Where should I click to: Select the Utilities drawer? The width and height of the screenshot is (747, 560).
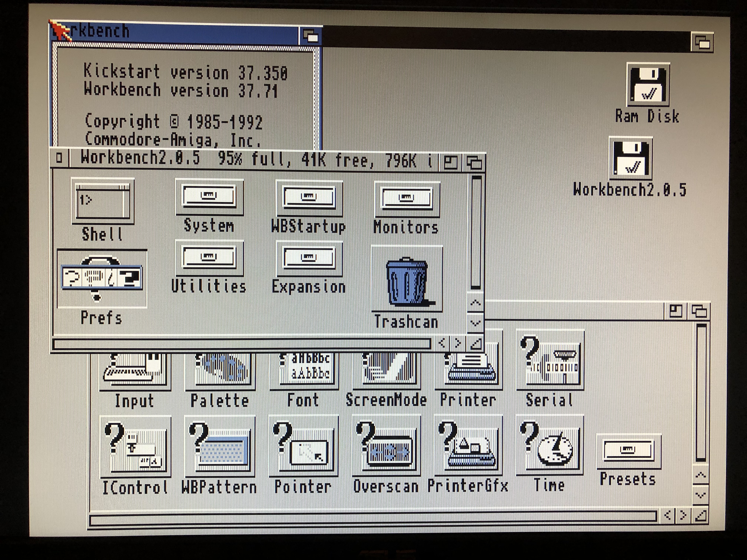pyautogui.click(x=209, y=258)
